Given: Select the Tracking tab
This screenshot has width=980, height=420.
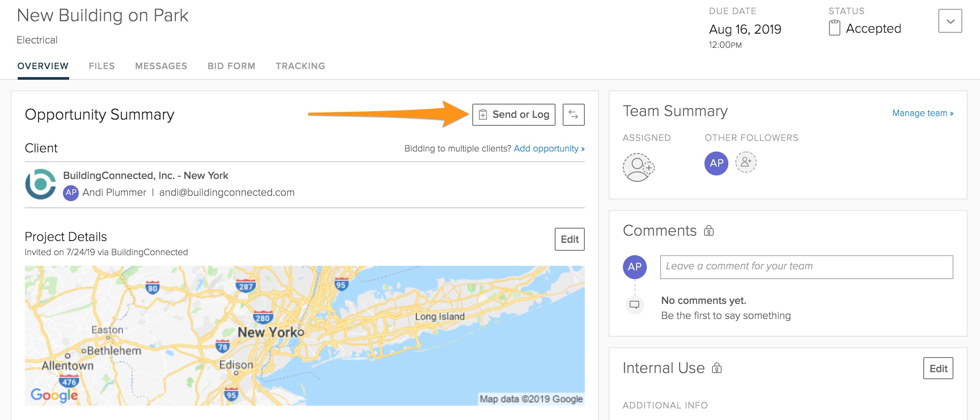Looking at the screenshot, I should [300, 66].
